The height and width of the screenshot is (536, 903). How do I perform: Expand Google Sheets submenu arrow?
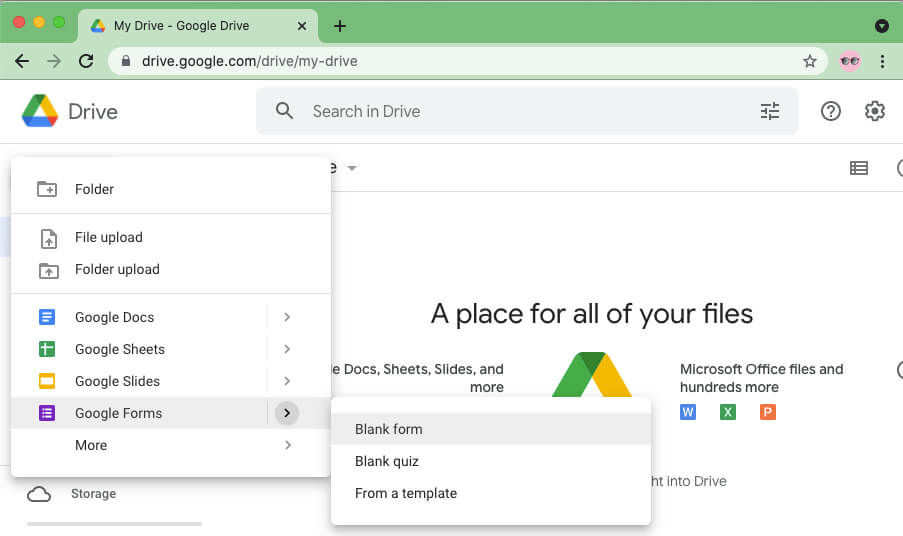click(287, 349)
